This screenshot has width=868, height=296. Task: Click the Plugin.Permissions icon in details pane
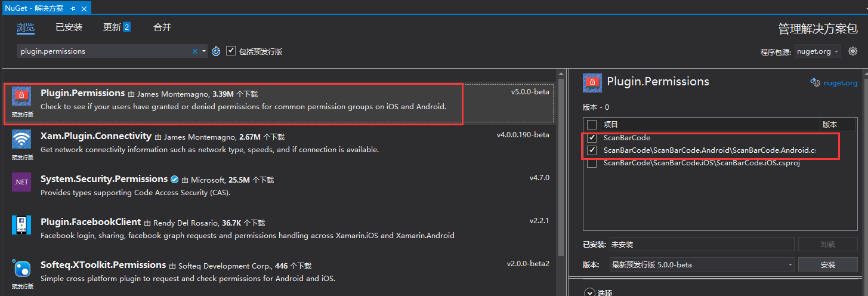[592, 82]
